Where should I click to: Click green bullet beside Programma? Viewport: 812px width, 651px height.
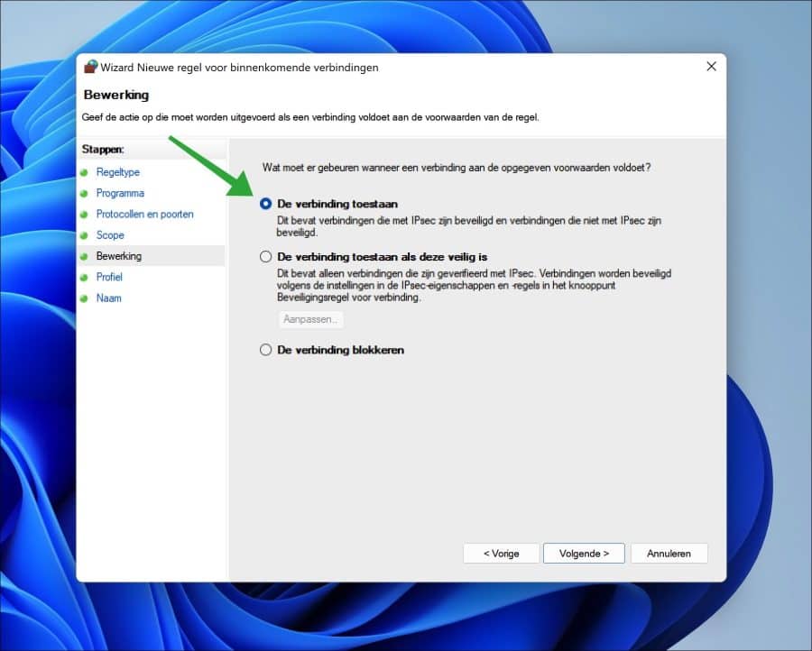click(x=84, y=194)
